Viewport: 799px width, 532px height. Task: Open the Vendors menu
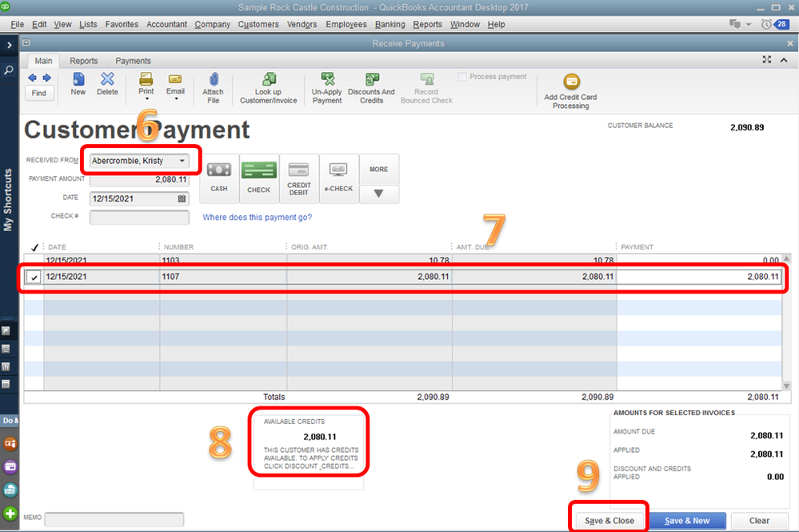[302, 25]
